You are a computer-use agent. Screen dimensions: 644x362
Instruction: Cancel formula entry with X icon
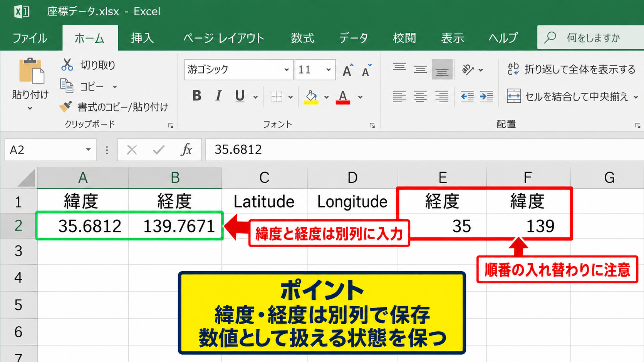coord(132,150)
